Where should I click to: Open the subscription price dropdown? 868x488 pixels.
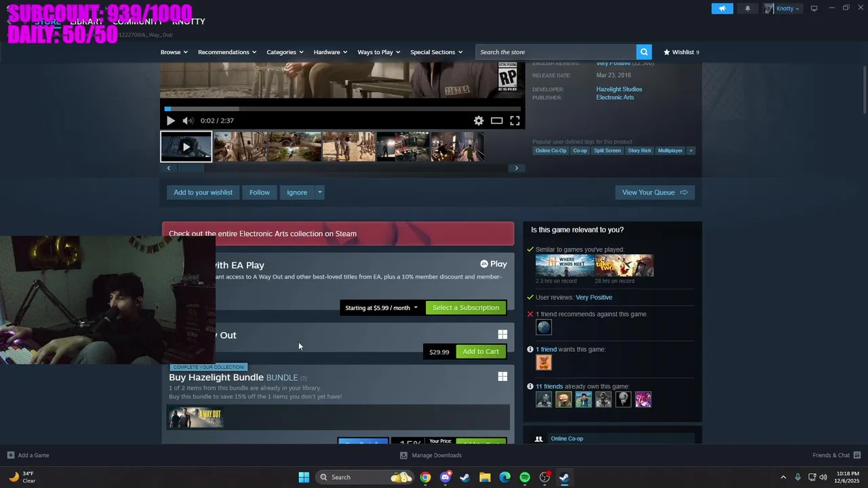tap(382, 308)
